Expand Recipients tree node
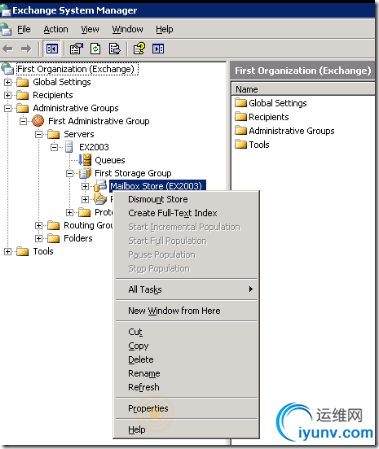379x449 pixels. (8, 95)
